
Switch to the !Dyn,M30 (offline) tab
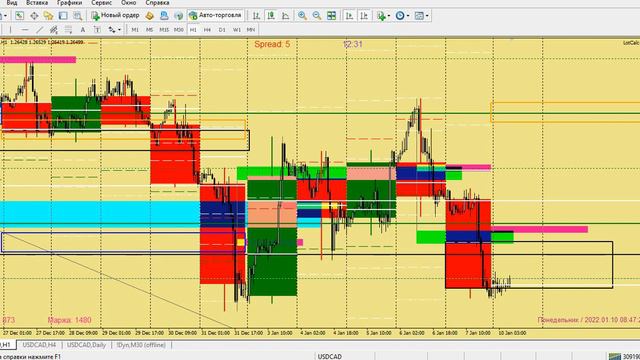click(141, 345)
